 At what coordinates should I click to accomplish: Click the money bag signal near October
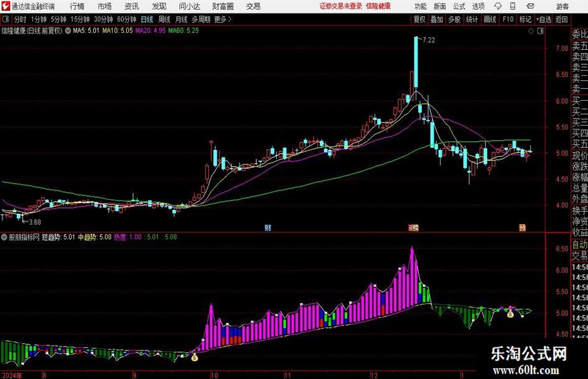pyautogui.click(x=194, y=357)
